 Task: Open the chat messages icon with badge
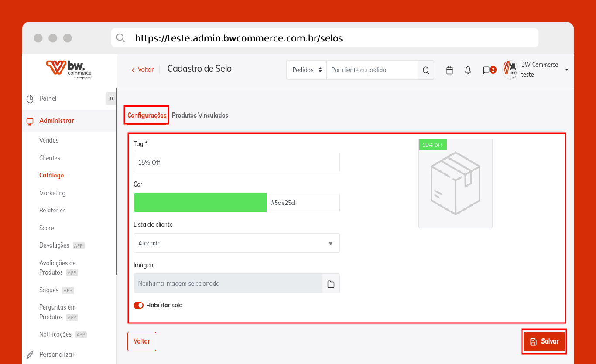(x=486, y=70)
